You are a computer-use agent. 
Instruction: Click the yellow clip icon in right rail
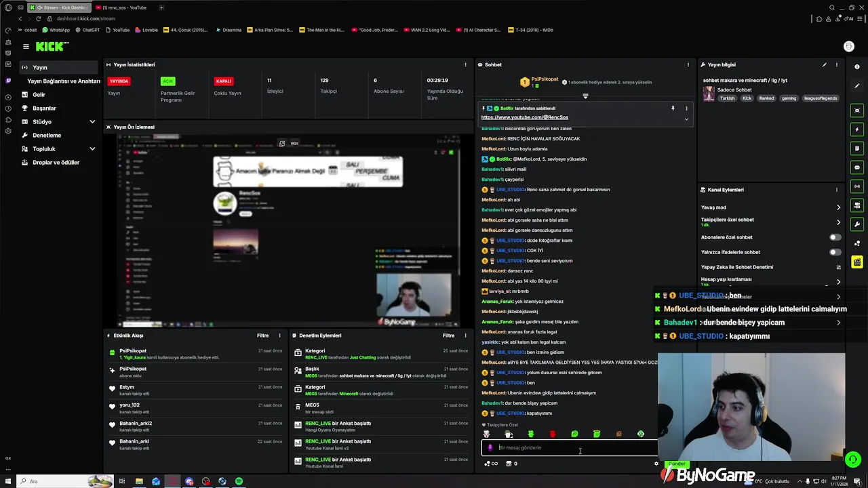point(857,262)
